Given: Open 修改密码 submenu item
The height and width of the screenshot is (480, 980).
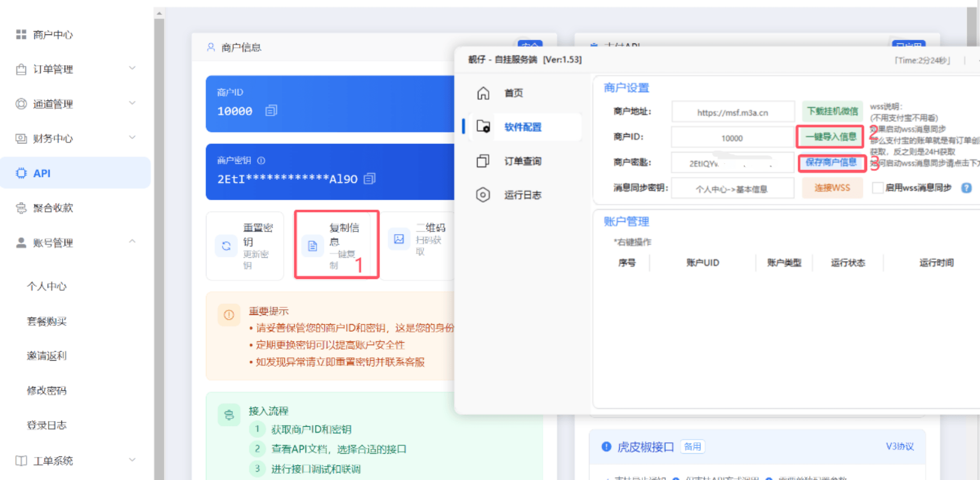Looking at the screenshot, I should click(x=47, y=390).
